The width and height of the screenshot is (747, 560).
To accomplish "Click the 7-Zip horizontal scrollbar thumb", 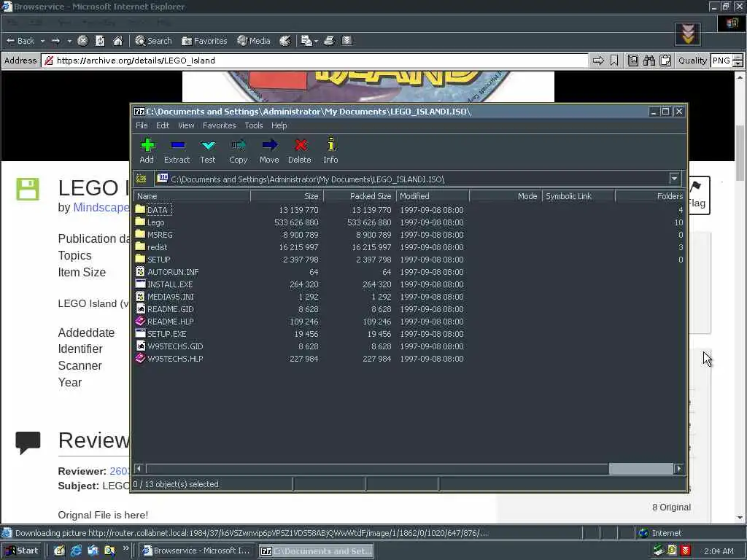I will point(640,469).
